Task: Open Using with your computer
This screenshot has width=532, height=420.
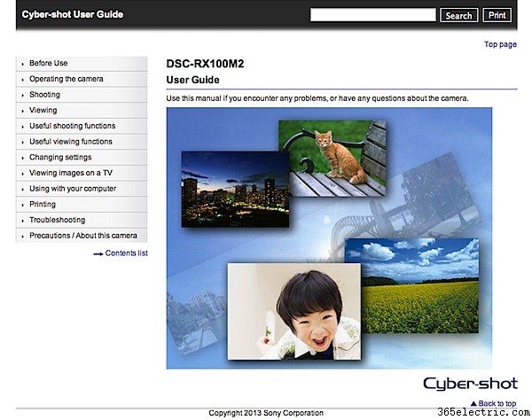Action: pyautogui.click(x=82, y=189)
